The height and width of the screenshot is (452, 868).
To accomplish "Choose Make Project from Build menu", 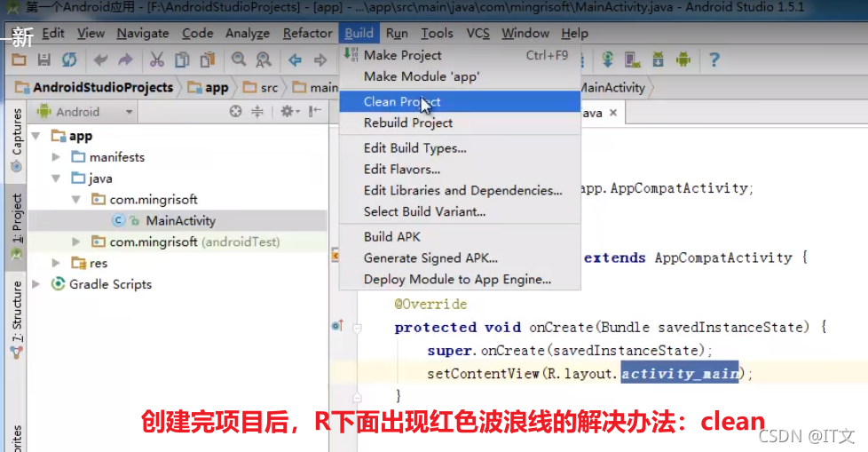I will pyautogui.click(x=460, y=55).
